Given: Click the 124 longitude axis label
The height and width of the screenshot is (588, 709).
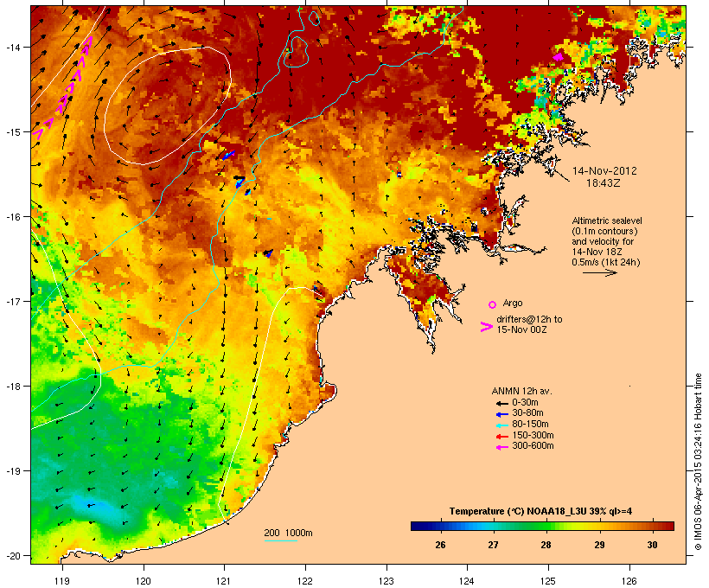Looking at the screenshot, I should pyautogui.click(x=467, y=581).
